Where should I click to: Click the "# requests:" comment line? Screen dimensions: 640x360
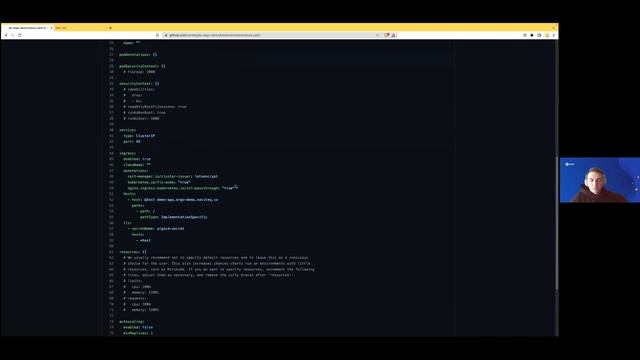point(135,298)
